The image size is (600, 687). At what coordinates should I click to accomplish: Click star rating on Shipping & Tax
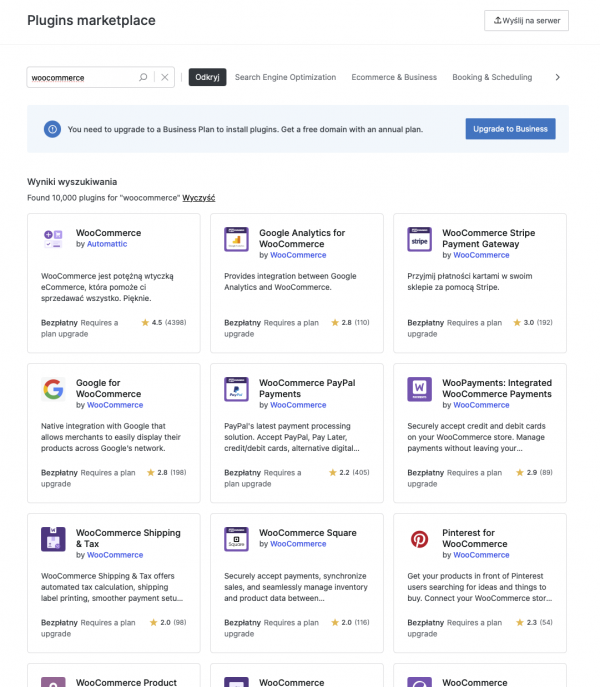(x=167, y=622)
